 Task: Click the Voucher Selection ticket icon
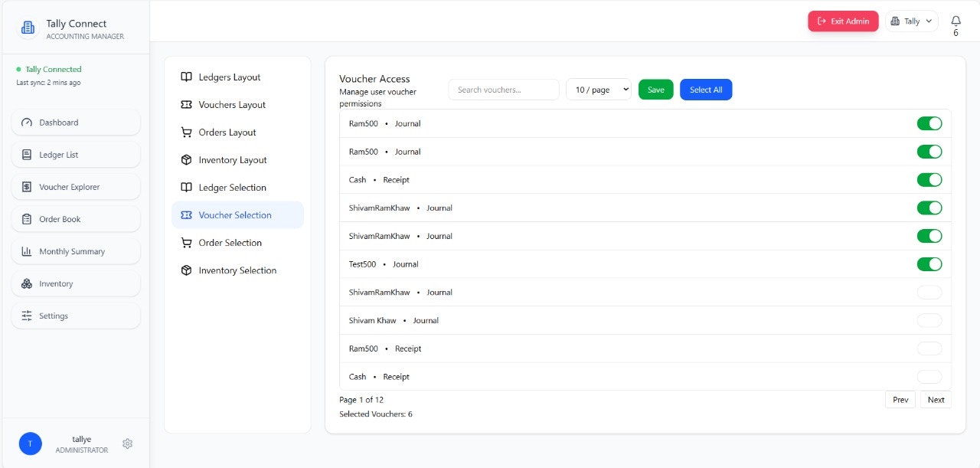click(186, 215)
